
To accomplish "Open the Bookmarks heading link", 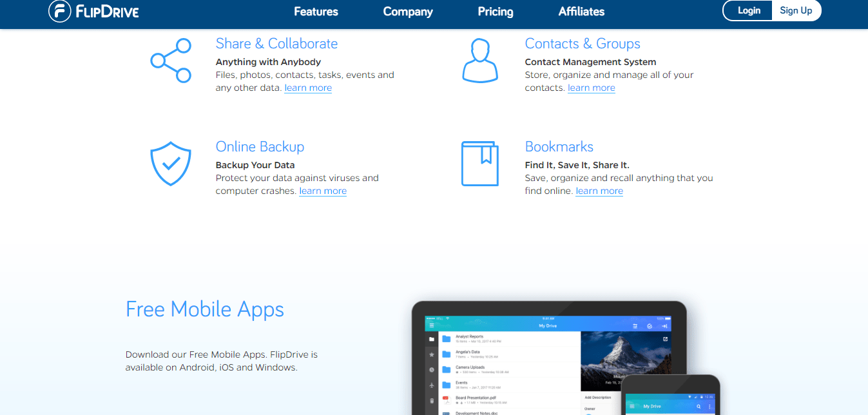I will (559, 147).
